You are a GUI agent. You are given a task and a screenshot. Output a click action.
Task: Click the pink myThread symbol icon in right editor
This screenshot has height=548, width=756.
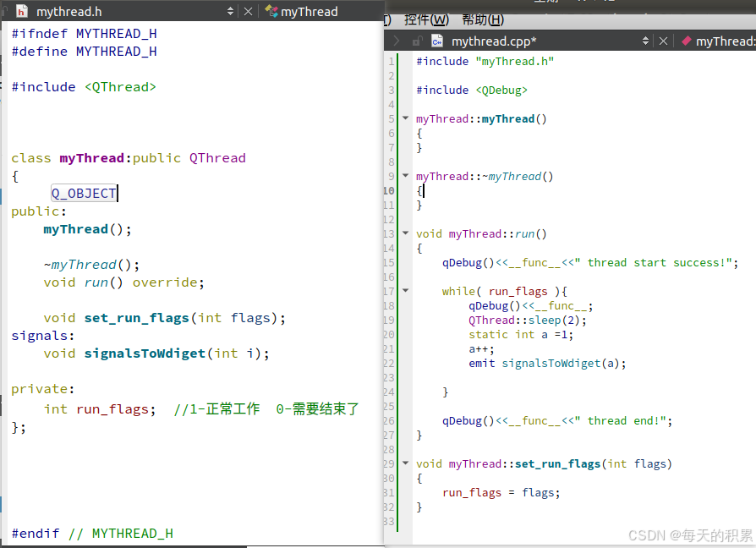686,41
